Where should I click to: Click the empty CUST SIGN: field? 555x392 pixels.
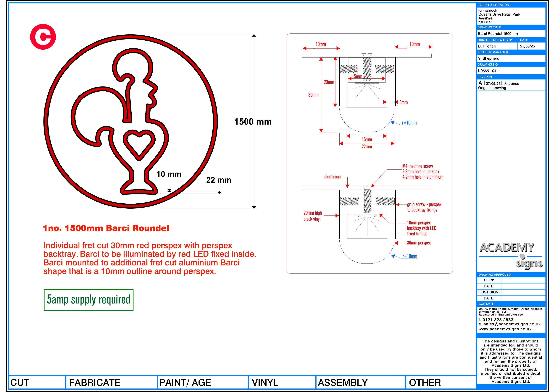point(523,292)
